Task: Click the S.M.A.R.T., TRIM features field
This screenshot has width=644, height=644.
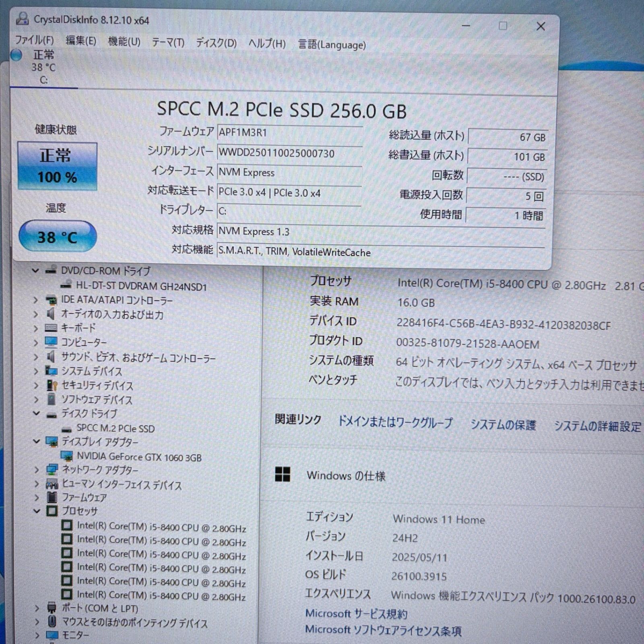Action: click(380, 252)
